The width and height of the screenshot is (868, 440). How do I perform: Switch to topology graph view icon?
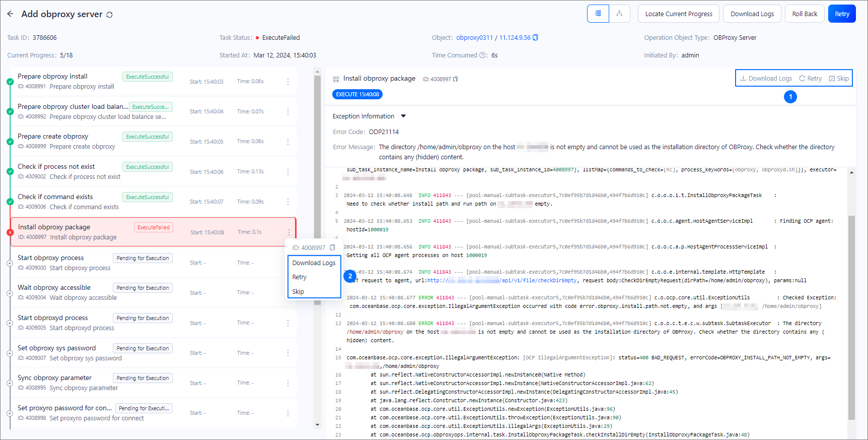point(619,14)
